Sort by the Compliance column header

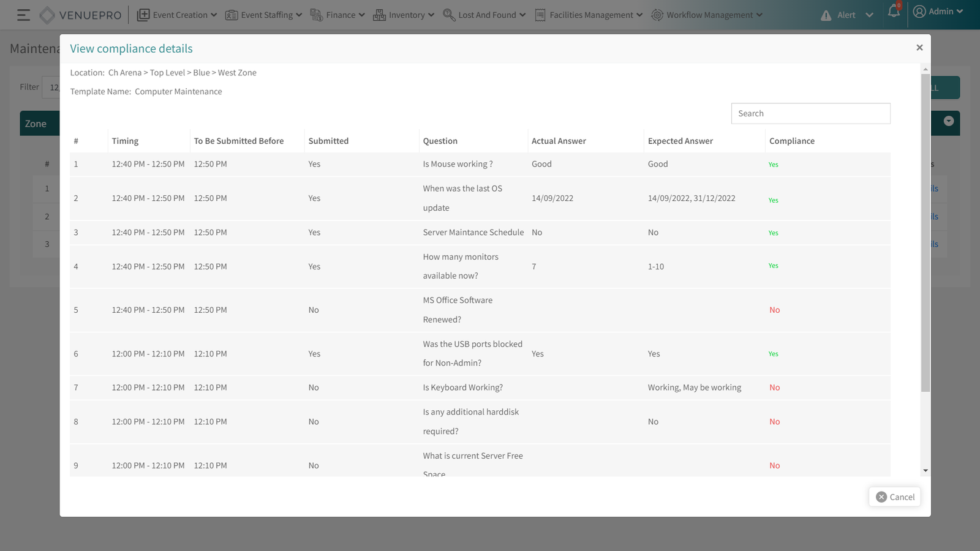(791, 141)
